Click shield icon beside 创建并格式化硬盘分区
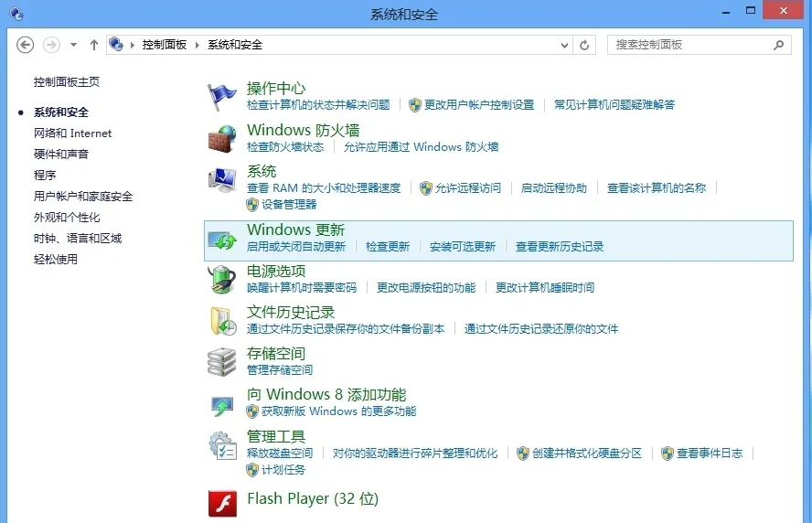Screen dimensions: 812x523 click(523, 454)
